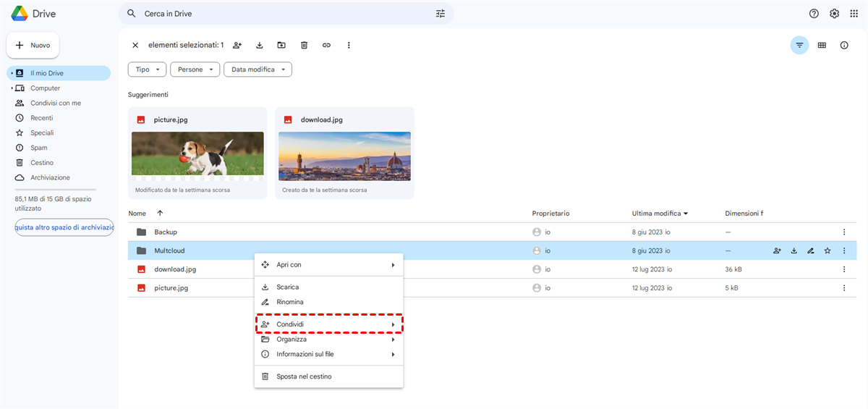
Task: Click the share person-add icon in the toolbar
Action: [x=237, y=45]
